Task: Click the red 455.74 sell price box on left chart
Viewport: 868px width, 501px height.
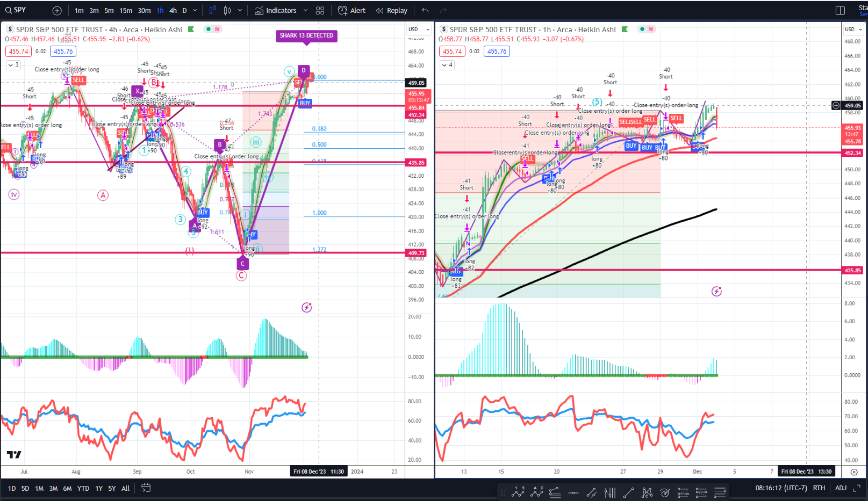Action: pyautogui.click(x=19, y=51)
